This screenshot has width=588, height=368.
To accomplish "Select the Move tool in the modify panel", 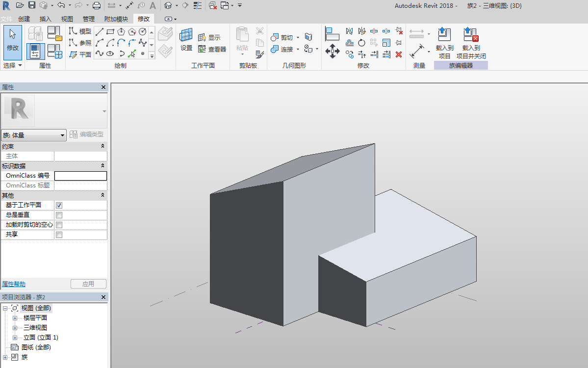I will [332, 51].
